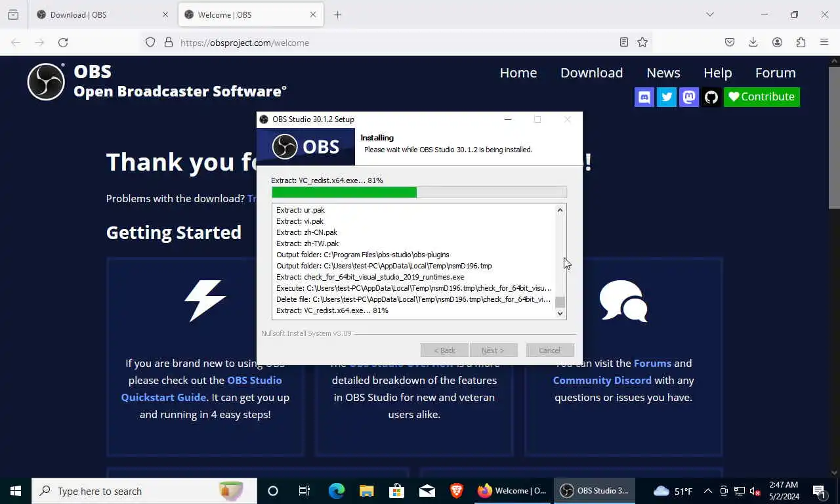Open a new Firefox tab
The width and height of the screenshot is (840, 504).
[337, 14]
